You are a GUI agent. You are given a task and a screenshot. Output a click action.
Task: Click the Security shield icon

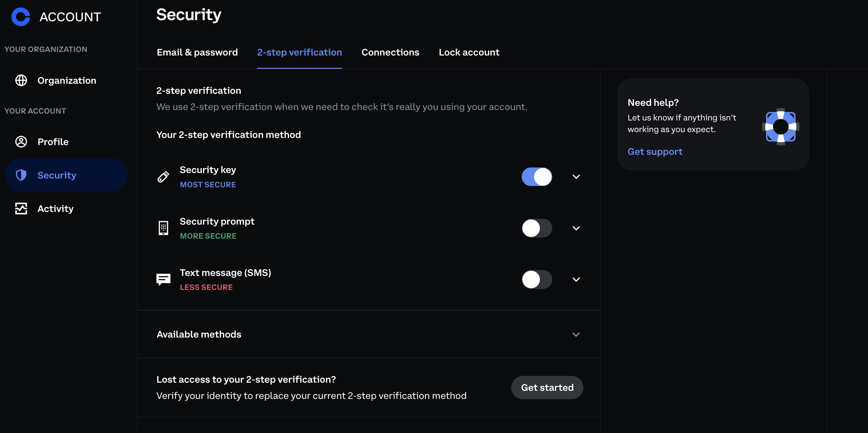[21, 175]
